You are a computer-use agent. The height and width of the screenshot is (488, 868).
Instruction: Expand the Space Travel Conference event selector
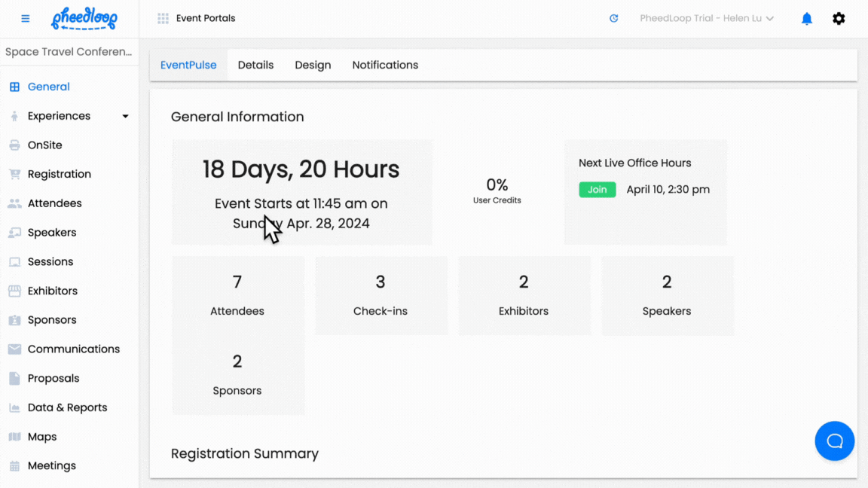point(69,51)
